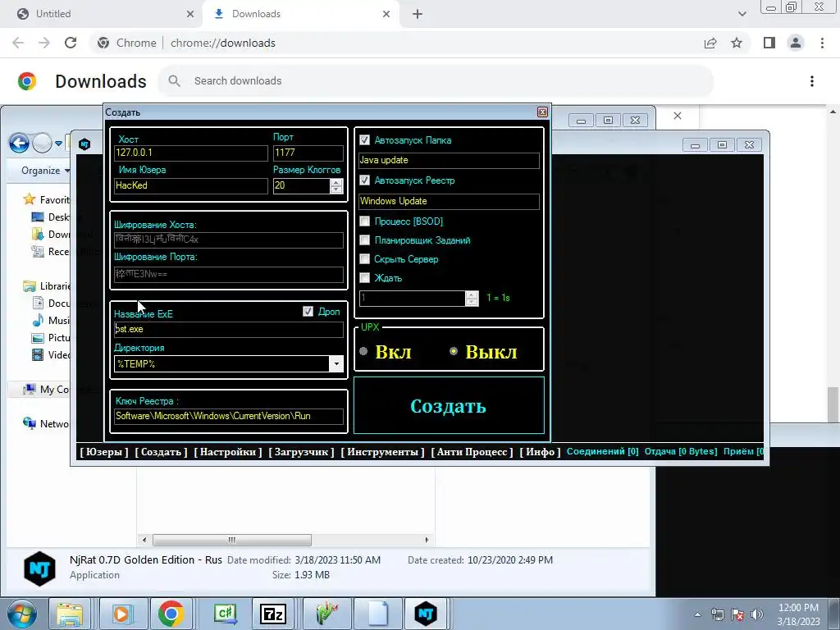The image size is (840, 630).
Task: Open the [ Анти Процесс ] menu
Action: coord(472,452)
